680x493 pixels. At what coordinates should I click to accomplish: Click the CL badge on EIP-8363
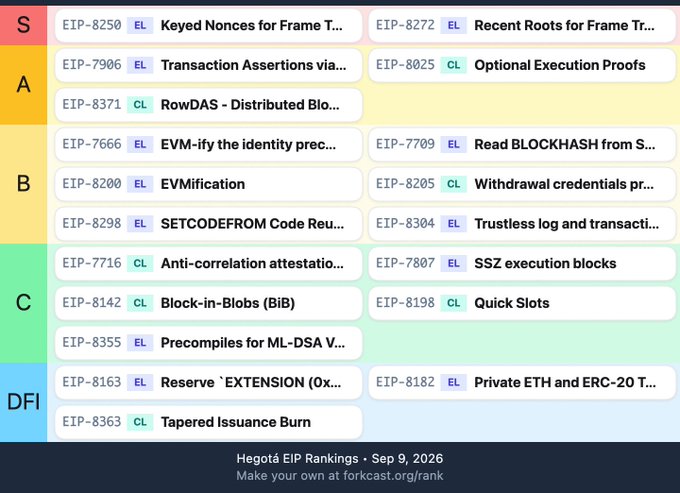140,422
